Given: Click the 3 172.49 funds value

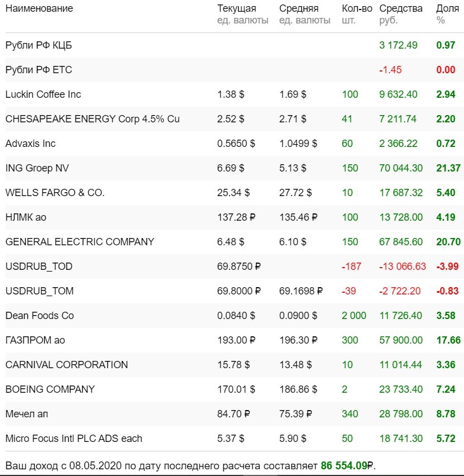Looking at the screenshot, I should pos(398,45).
